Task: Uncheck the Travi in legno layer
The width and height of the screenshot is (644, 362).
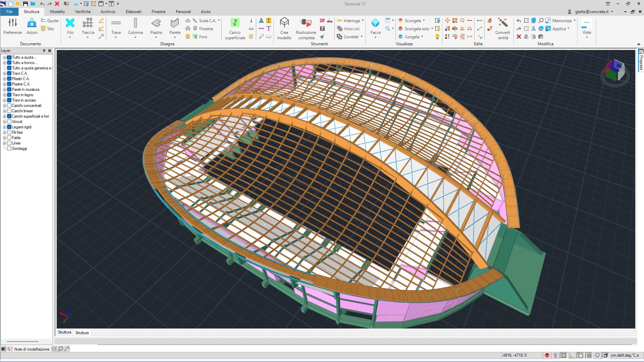Action: [9, 95]
